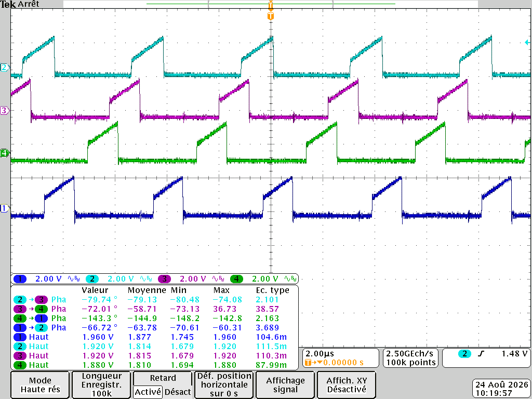
Task: Click channel 3 Haut measurement badge
Action: click(20, 356)
